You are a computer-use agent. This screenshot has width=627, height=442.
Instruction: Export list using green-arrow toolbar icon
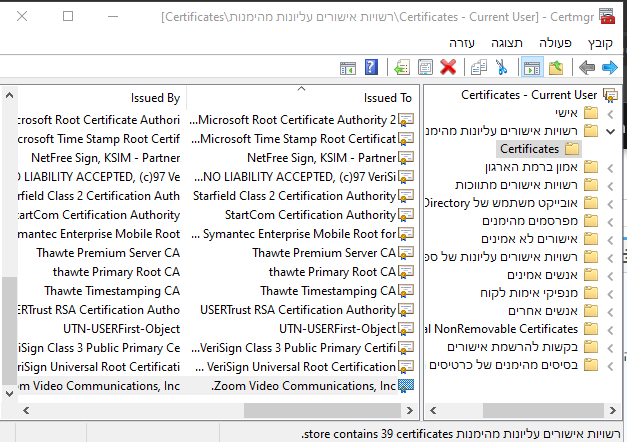[x=402, y=67]
